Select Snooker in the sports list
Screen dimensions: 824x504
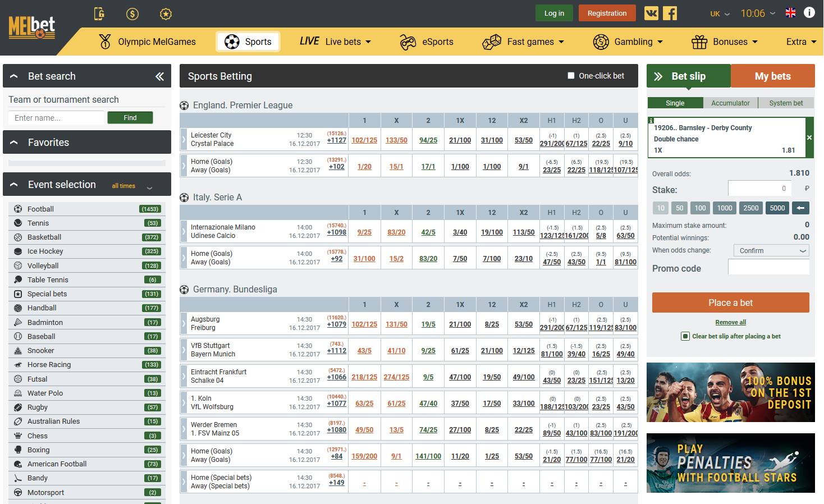click(87, 350)
